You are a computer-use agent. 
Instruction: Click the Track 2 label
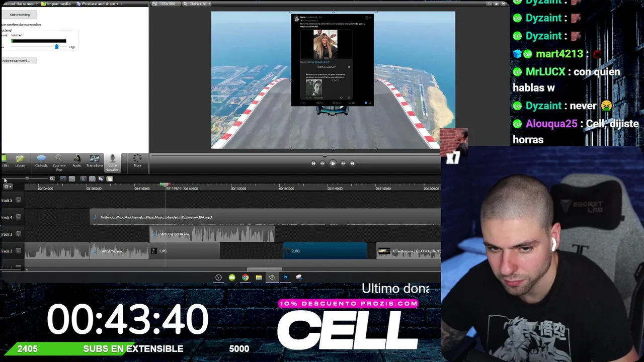click(7, 251)
